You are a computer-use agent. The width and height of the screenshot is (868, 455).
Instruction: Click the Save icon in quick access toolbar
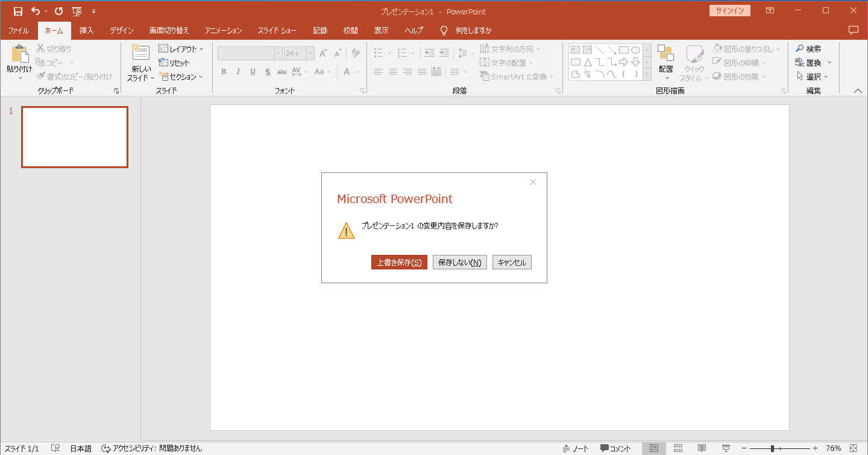coord(17,11)
